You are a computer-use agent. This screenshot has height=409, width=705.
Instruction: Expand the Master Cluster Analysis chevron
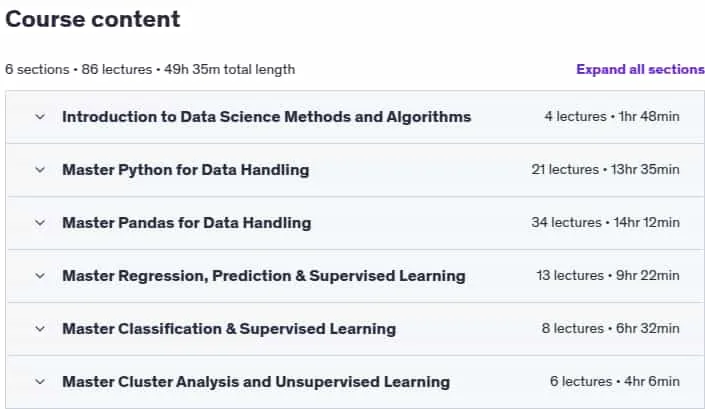[x=40, y=382]
